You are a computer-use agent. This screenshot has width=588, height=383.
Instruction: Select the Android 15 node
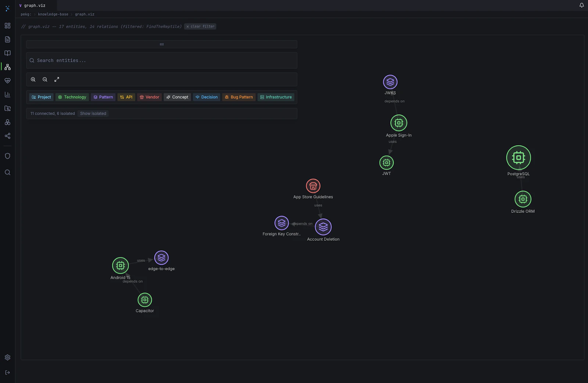pos(121,265)
